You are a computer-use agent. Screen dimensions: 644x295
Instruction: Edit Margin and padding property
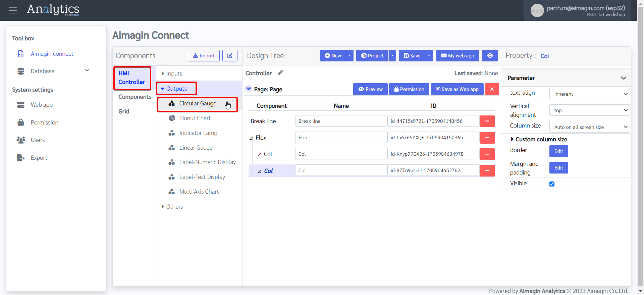[559, 168]
